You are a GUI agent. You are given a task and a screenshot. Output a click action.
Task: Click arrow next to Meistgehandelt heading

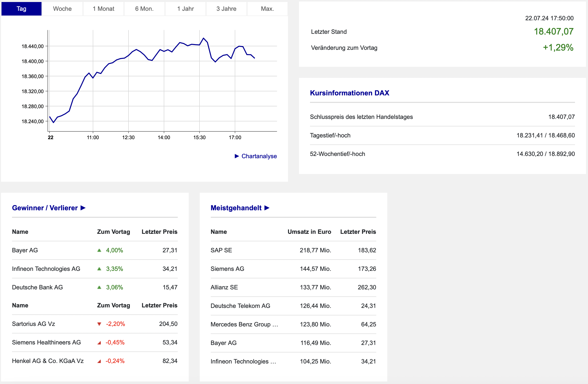(x=267, y=208)
